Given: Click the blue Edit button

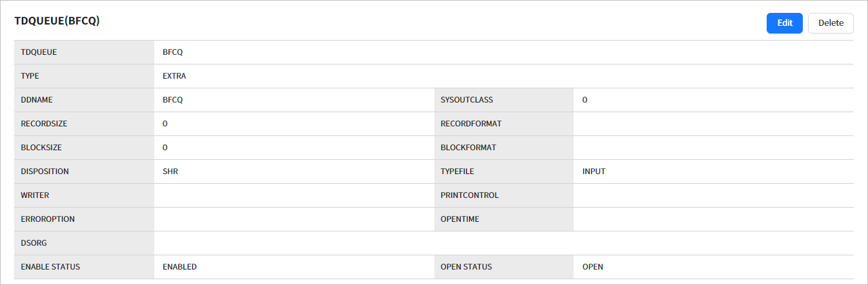Looking at the screenshot, I should point(784,23).
